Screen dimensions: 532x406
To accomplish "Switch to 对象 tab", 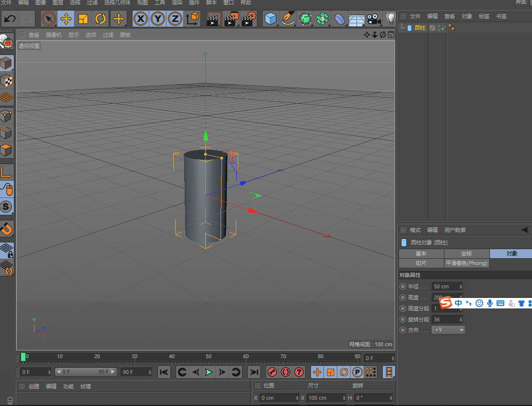I will click(x=511, y=253).
